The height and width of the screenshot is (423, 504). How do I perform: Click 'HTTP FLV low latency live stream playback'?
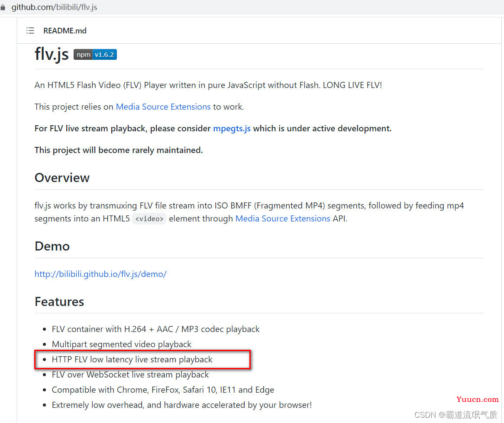coord(132,359)
